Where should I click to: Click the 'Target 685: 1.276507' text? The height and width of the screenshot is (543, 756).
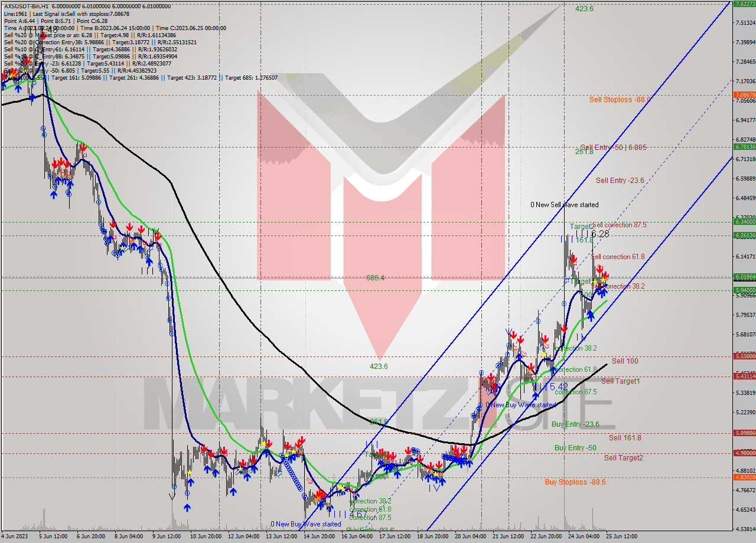(x=252, y=77)
